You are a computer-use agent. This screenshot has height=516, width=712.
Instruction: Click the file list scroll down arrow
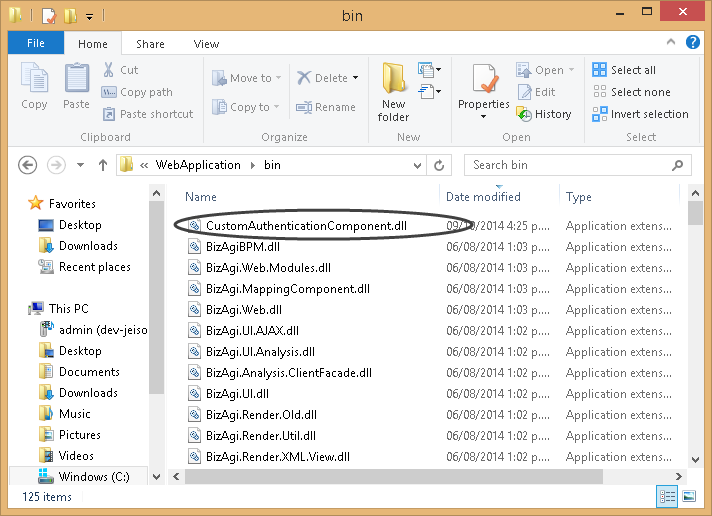tap(695, 459)
